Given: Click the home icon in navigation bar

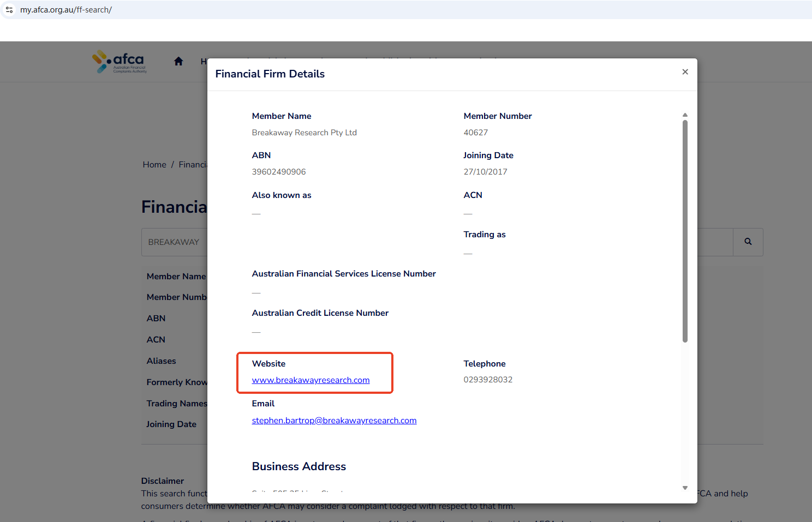Looking at the screenshot, I should pyautogui.click(x=178, y=62).
